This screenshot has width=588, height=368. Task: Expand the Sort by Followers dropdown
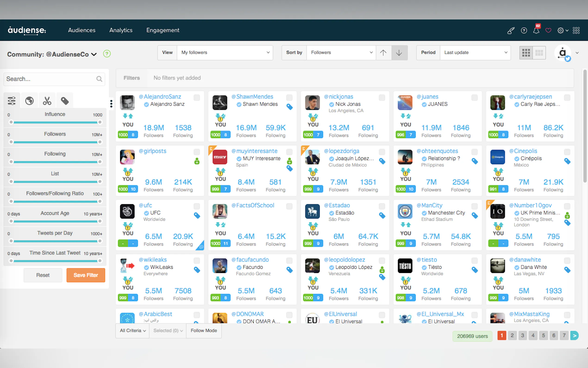point(341,53)
